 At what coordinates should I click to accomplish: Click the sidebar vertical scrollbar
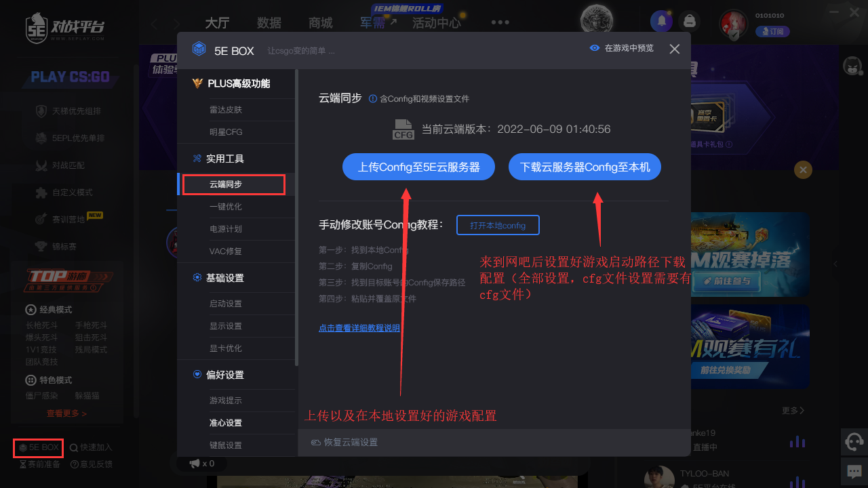(x=296, y=217)
